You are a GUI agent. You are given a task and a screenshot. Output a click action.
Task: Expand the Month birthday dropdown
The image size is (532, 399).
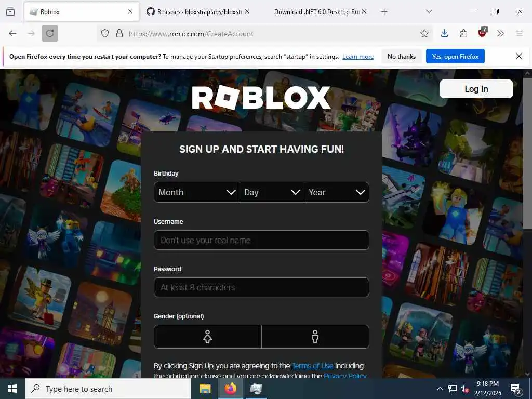click(x=197, y=192)
